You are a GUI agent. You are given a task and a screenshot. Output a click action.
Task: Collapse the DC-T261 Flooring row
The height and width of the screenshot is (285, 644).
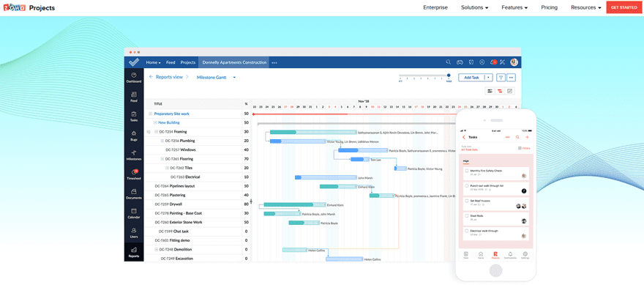point(162,159)
